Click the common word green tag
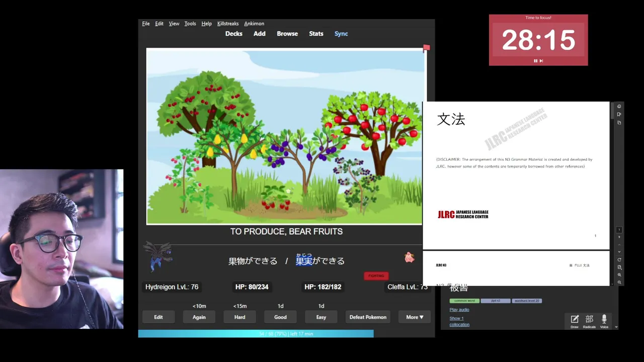Image resolution: width=644 pixels, height=362 pixels. pyautogui.click(x=464, y=301)
